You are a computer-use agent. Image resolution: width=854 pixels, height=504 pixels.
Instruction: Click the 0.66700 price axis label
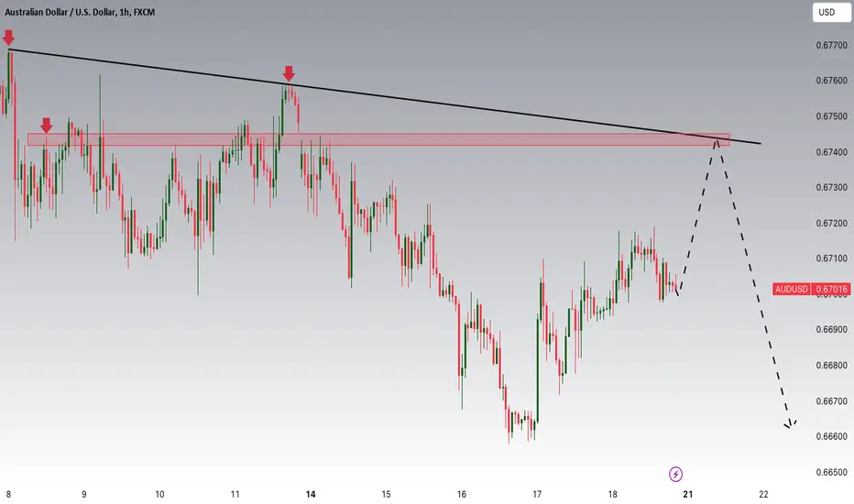tap(831, 401)
